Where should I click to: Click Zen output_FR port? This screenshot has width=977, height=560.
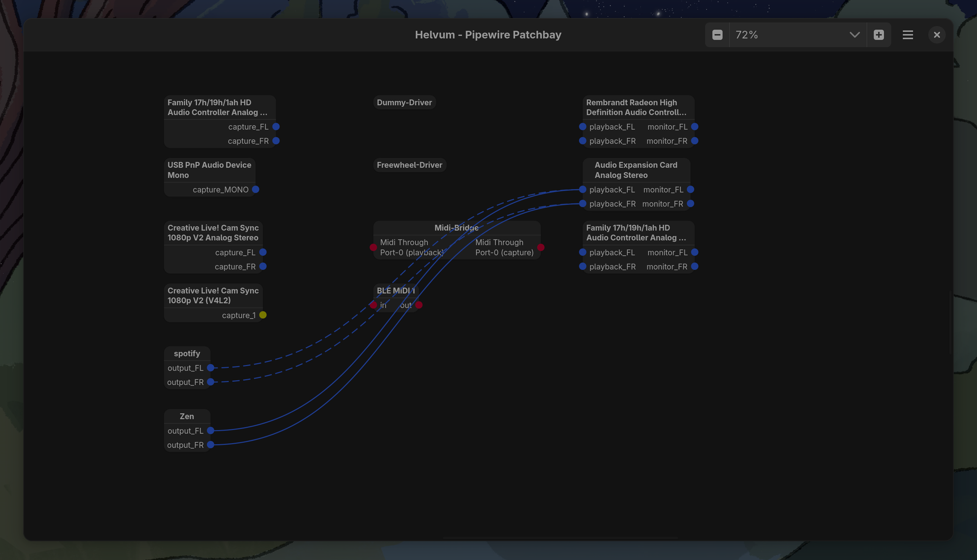point(211,445)
